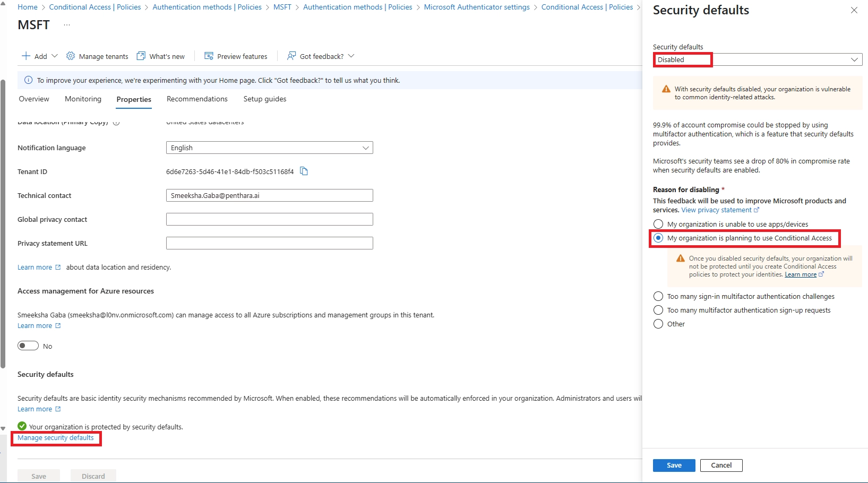Expand the Add dropdown arrow
The width and height of the screenshot is (868, 483).
[x=55, y=56]
